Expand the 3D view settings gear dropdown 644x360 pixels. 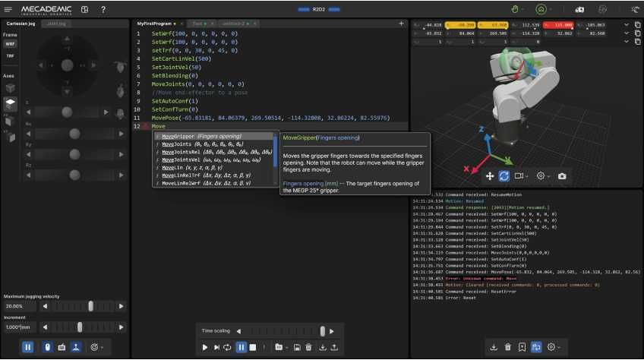(543, 176)
